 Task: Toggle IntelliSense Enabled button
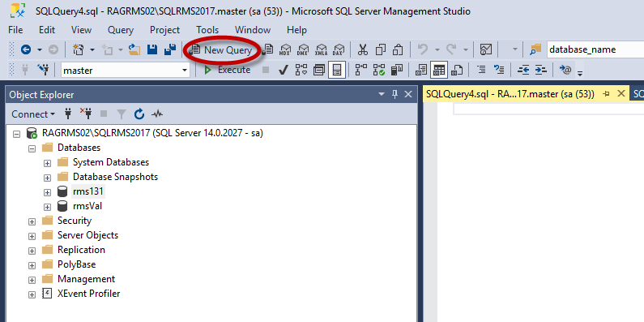(x=337, y=71)
